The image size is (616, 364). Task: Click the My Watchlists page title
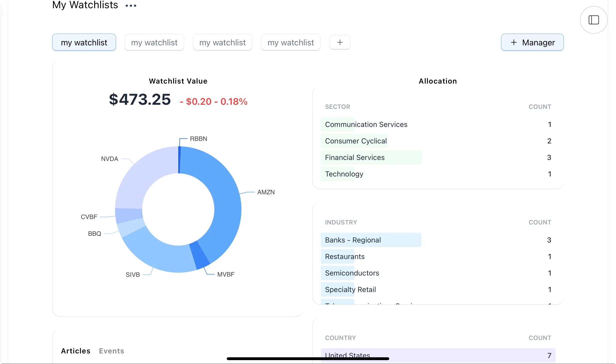85,5
